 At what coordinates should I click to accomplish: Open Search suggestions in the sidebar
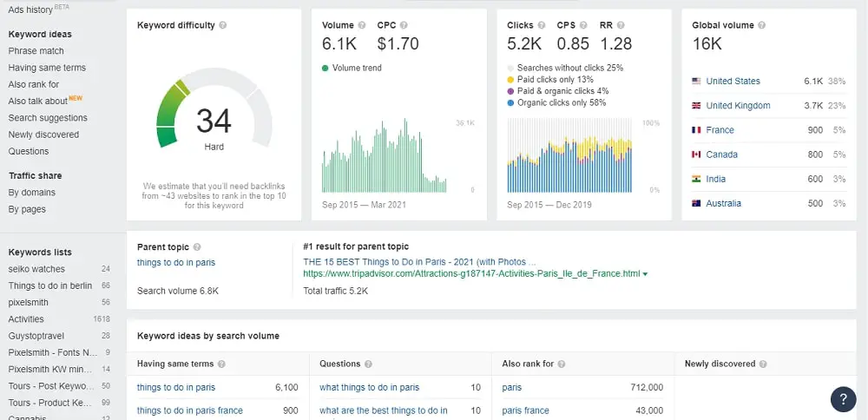[x=48, y=118]
